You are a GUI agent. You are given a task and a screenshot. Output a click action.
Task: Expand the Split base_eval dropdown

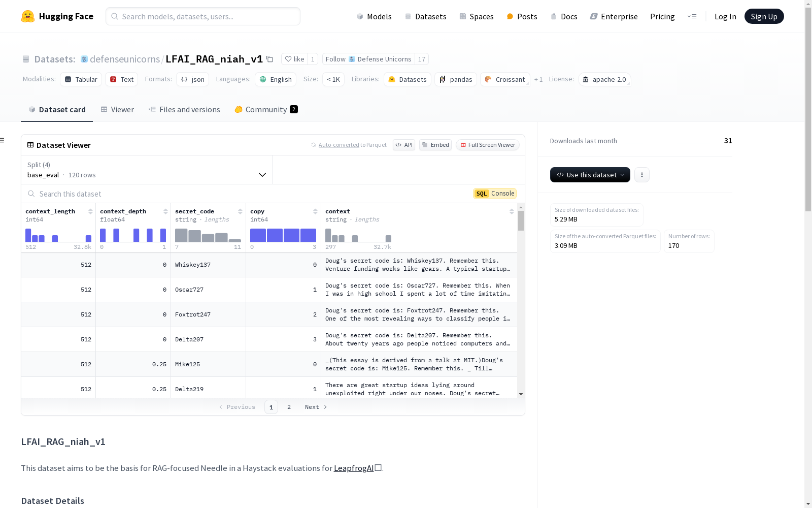(147, 170)
